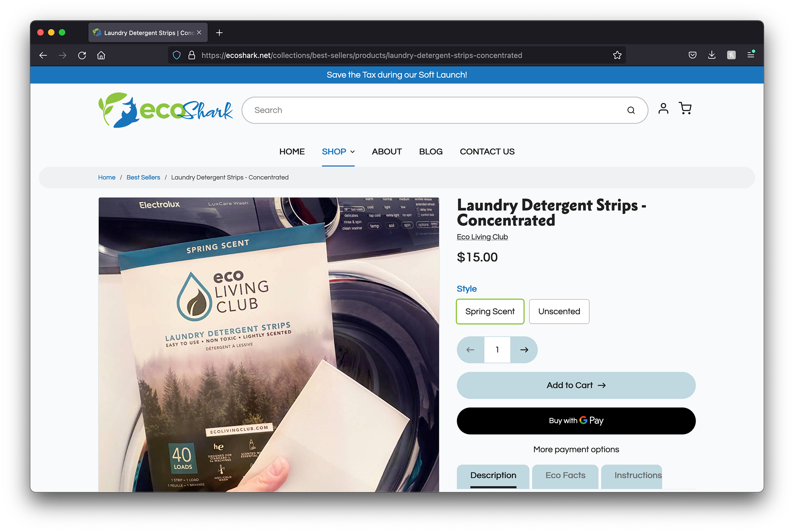
Task: Click the padlock site security icon
Action: tap(191, 55)
